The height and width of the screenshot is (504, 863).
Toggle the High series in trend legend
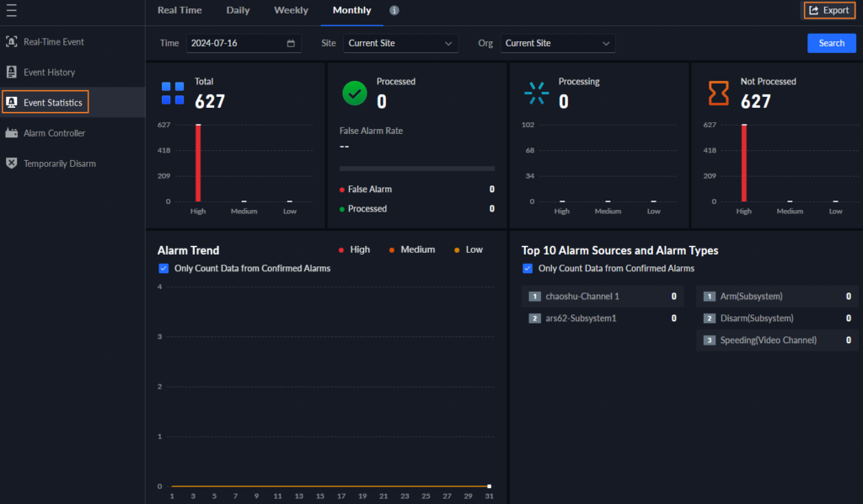tap(353, 249)
